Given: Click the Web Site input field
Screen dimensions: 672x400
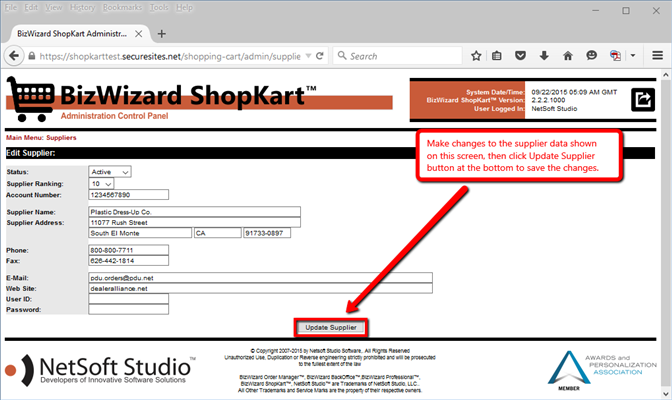Looking at the screenshot, I should click(261, 289).
